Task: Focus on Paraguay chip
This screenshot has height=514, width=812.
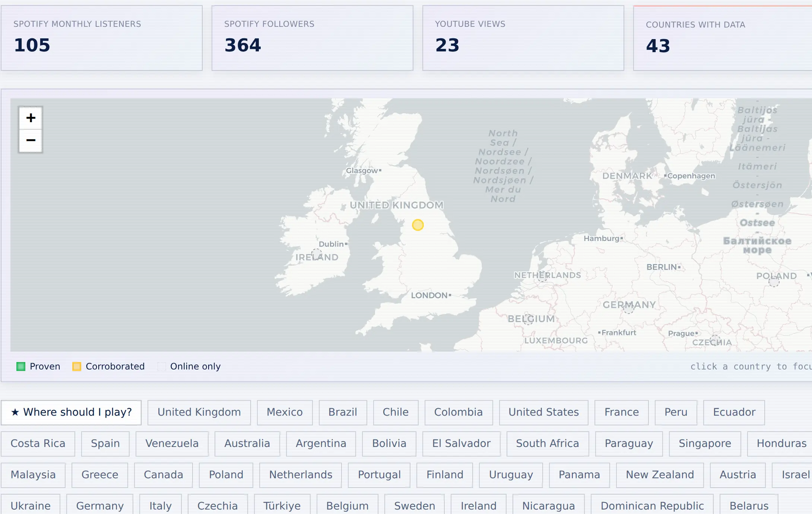Action: [x=629, y=444]
